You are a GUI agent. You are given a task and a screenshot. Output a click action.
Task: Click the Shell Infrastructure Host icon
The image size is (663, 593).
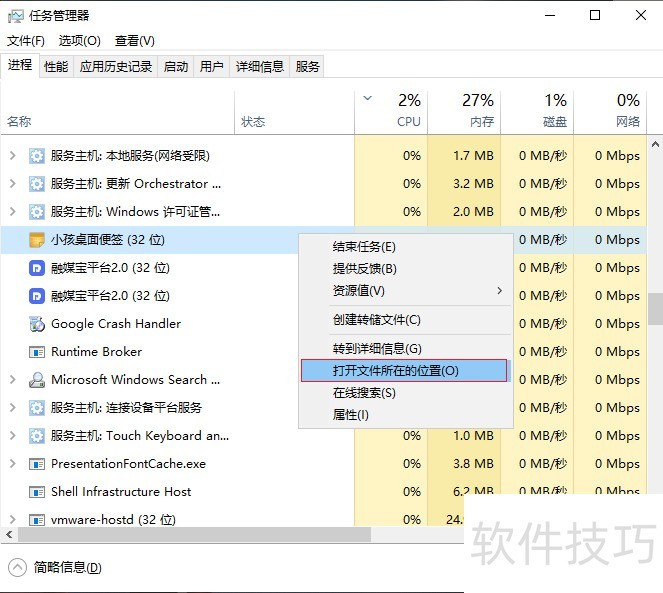37,492
